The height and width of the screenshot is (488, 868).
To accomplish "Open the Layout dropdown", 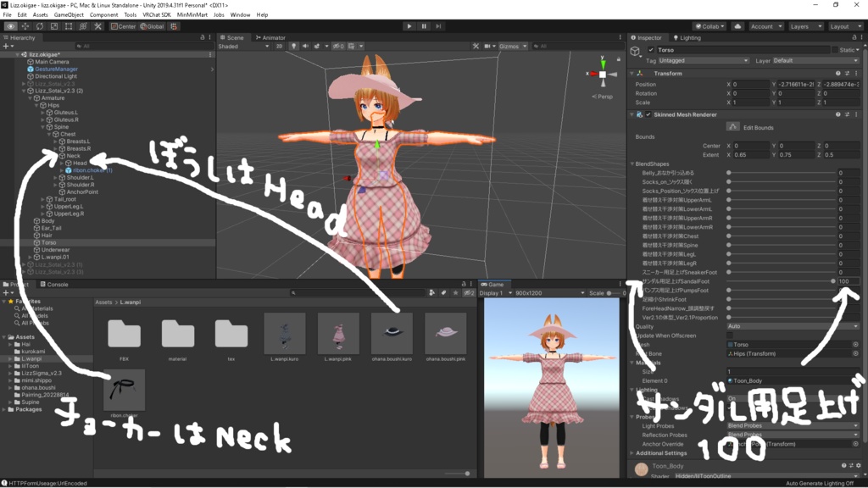I will point(844,26).
